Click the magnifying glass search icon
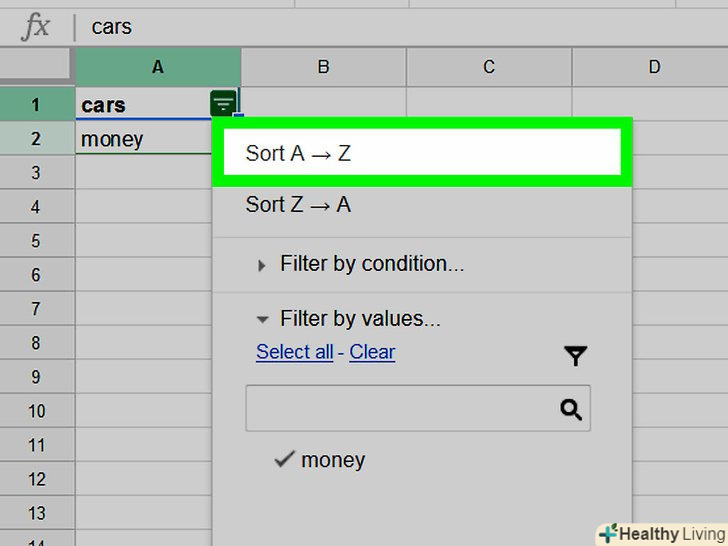Image resolution: width=728 pixels, height=546 pixels. (x=571, y=409)
